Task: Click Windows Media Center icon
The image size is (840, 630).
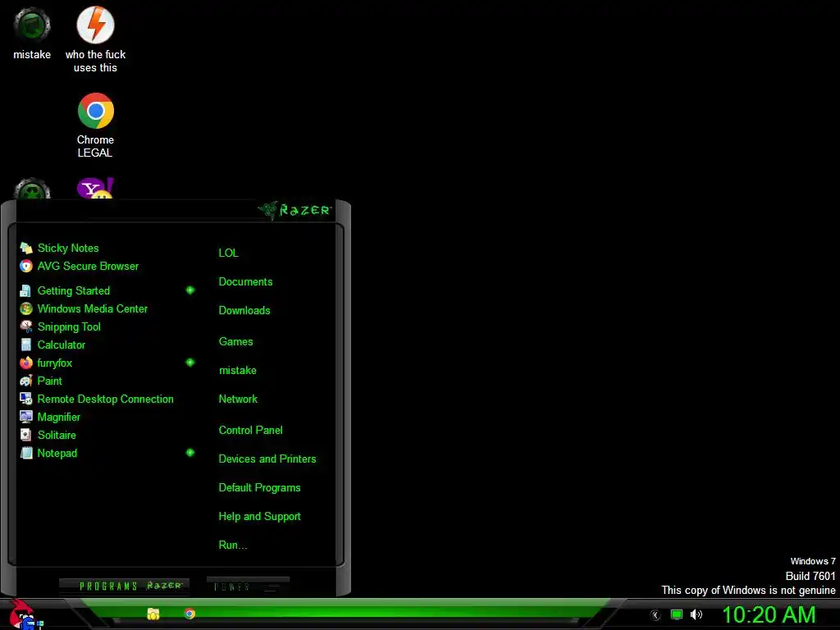Action: tap(26, 309)
